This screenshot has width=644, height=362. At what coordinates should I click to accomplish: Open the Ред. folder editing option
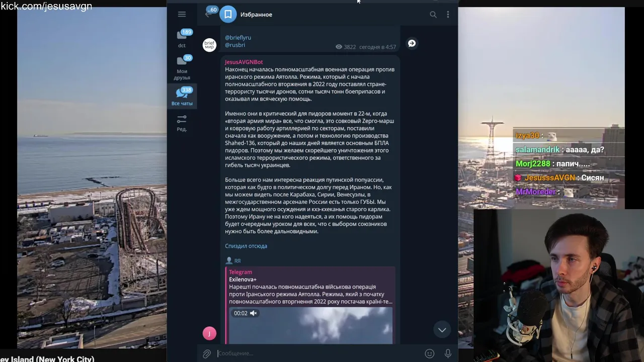tap(182, 123)
